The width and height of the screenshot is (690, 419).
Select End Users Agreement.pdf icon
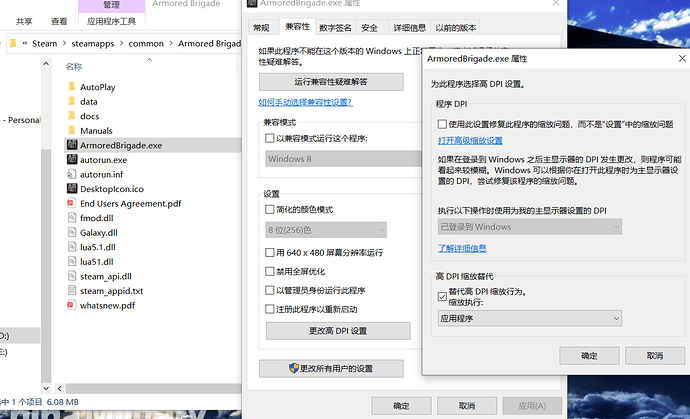click(72, 203)
